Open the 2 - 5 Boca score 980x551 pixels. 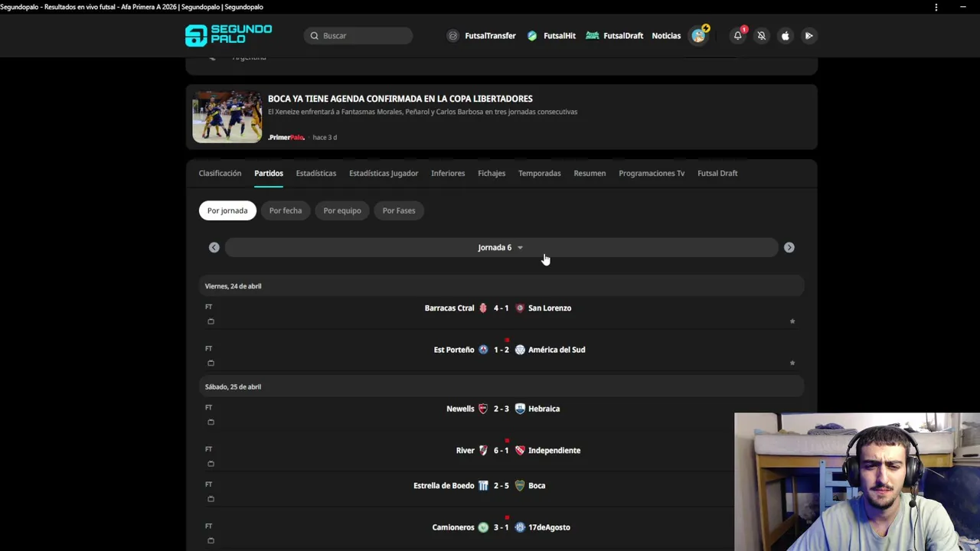coord(501,486)
